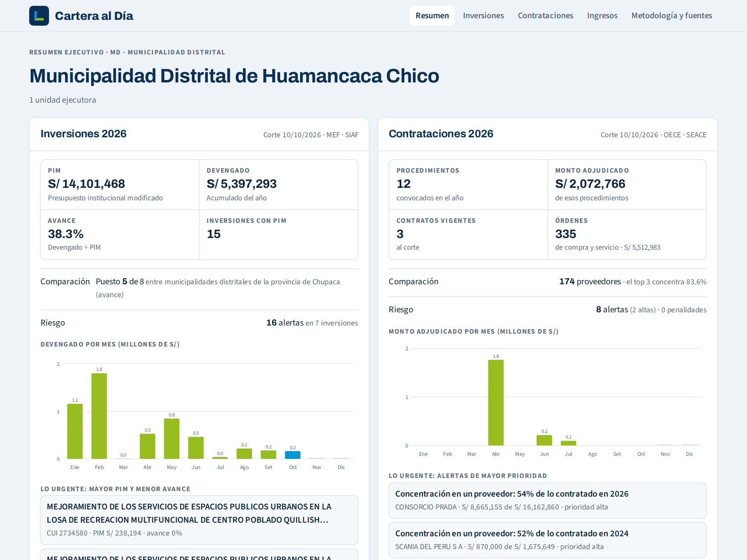Open the CUI 2734580 investment card

click(x=199, y=520)
